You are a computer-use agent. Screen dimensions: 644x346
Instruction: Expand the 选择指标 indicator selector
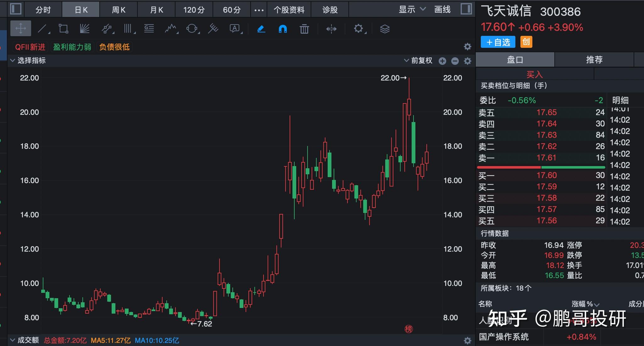tap(28, 60)
